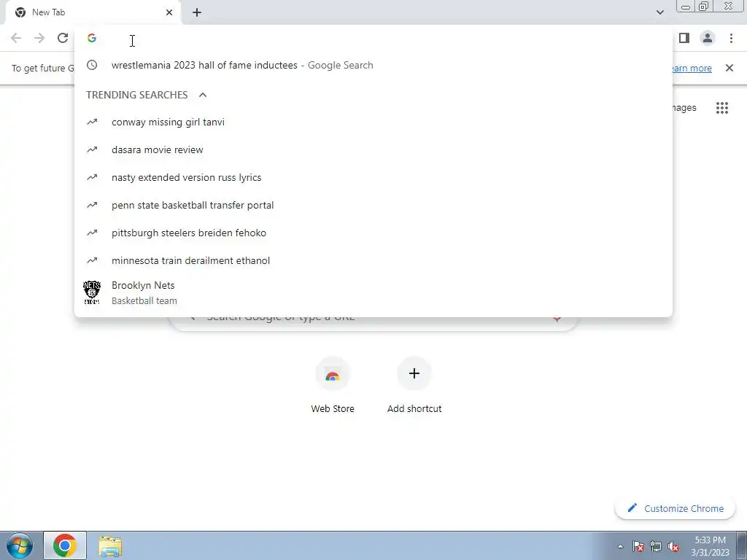Click the history clock icon beside wrestlemania suggestion
The image size is (747, 560).
coord(92,65)
